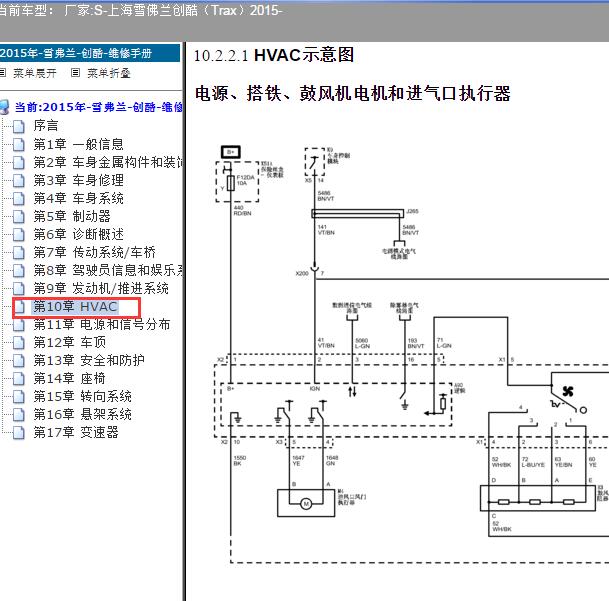
Task: Click the page icon beside 第10章 HVAC
Action: 20,307
